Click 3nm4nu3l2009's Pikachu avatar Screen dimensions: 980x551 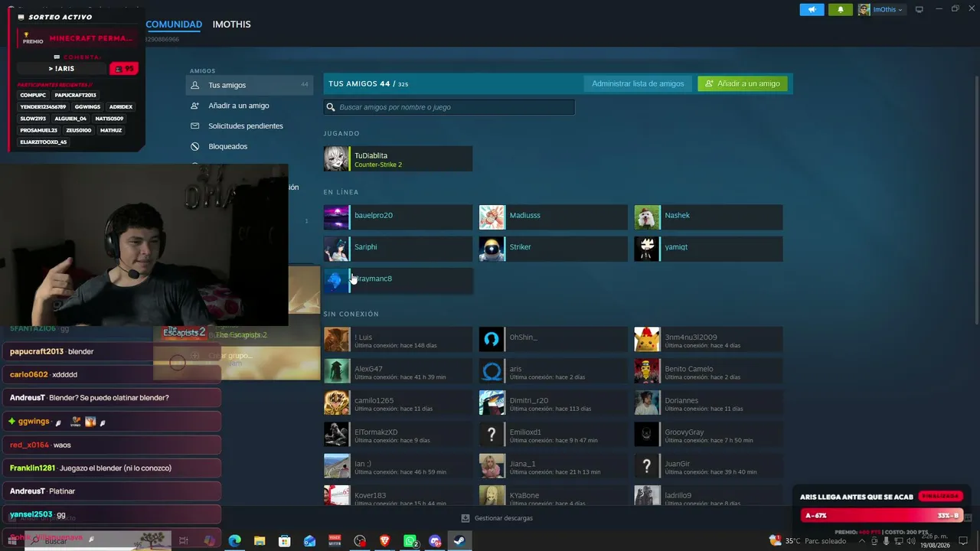tap(647, 340)
